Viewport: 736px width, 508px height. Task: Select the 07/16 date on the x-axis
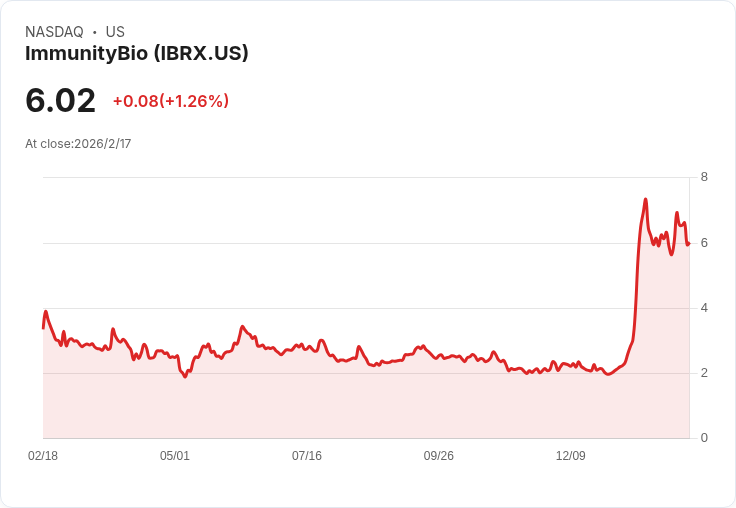click(x=307, y=455)
